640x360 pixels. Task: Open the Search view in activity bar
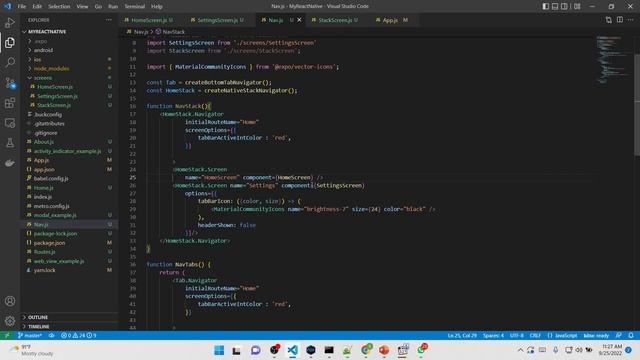pos(10,62)
